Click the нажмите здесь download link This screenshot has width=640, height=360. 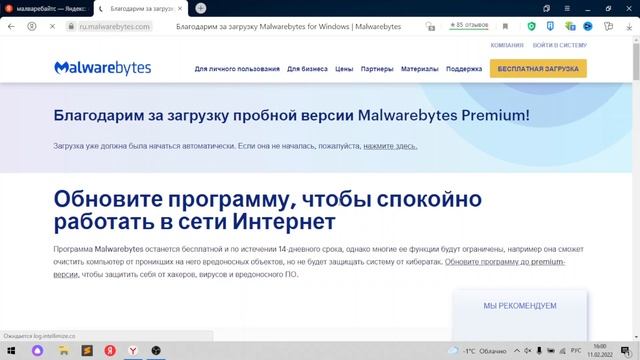click(x=390, y=146)
